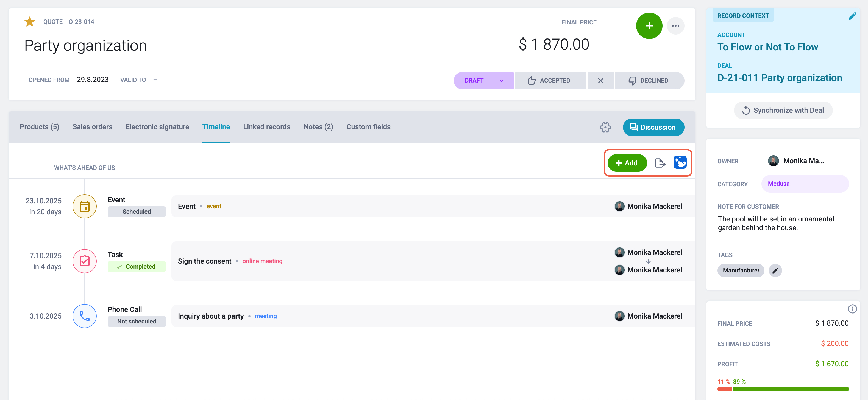Open timeline settings gear icon

coord(605,127)
